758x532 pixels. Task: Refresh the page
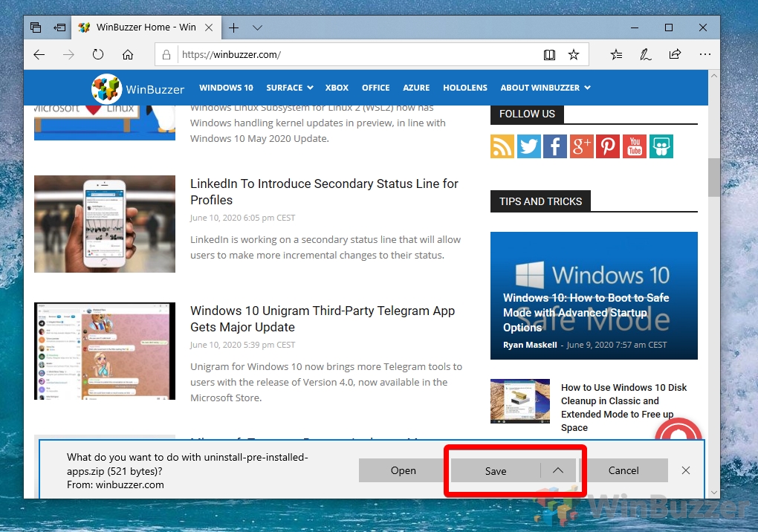click(x=98, y=54)
